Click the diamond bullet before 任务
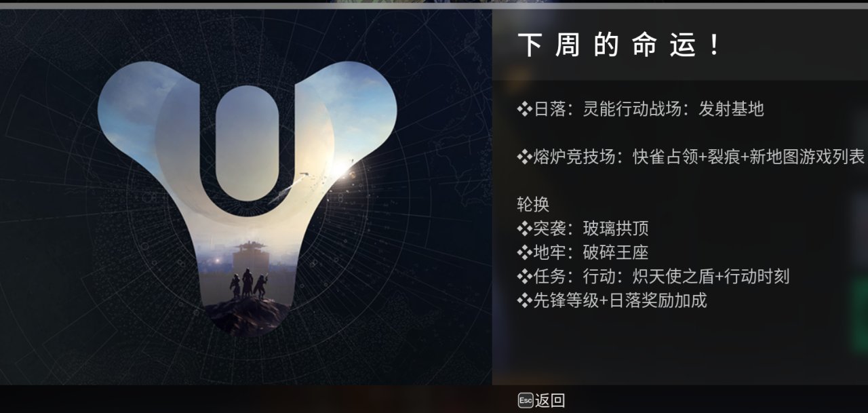Viewport: 868px width, 413px height. click(524, 277)
